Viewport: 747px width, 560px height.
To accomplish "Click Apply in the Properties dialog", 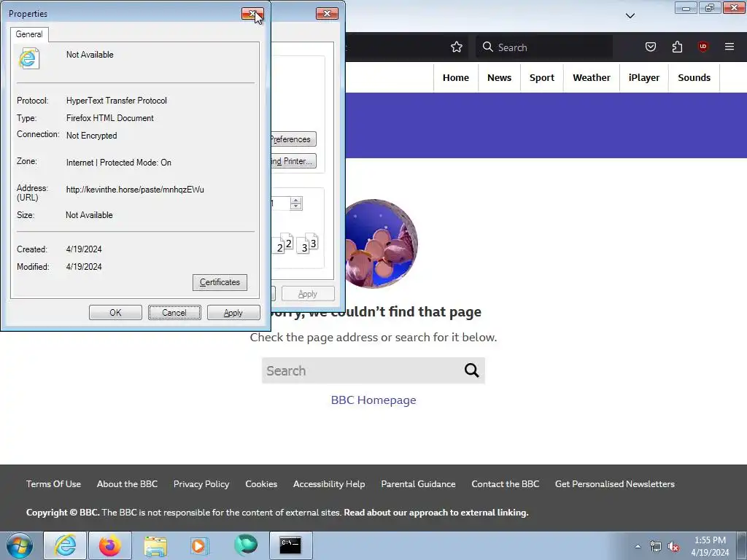I will pos(233,312).
